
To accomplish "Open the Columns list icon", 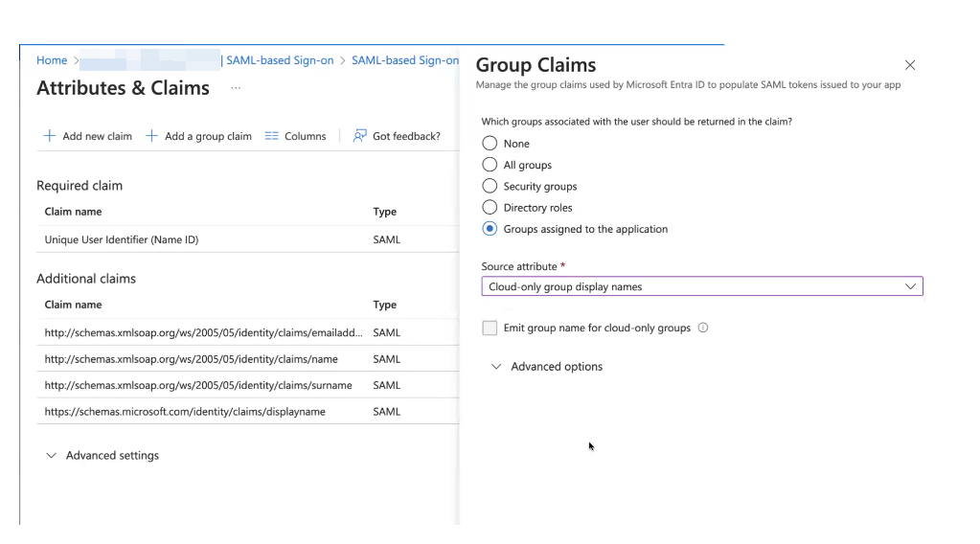I will click(x=272, y=136).
